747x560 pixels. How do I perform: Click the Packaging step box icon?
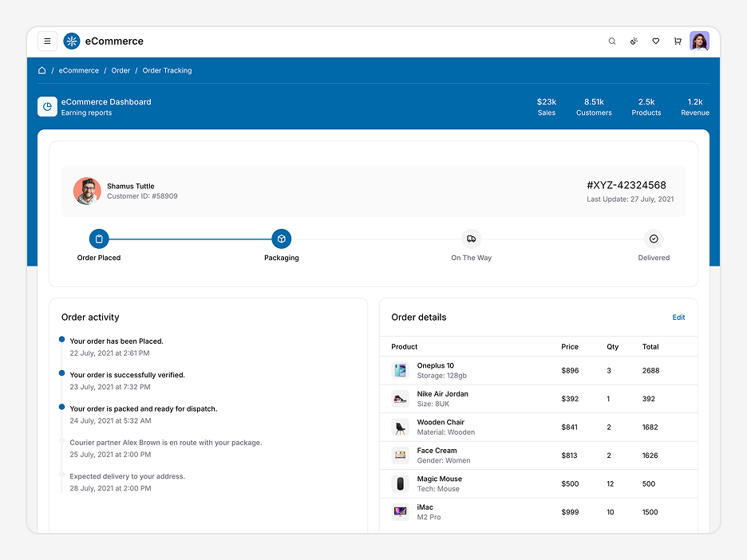282,239
